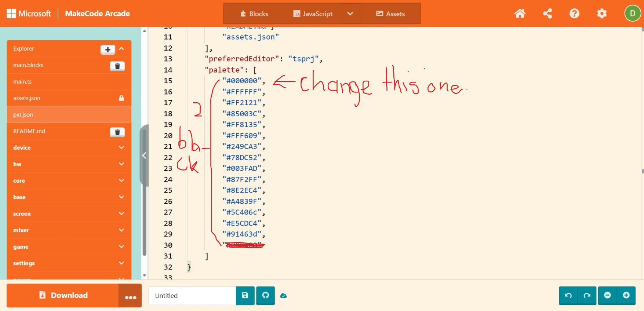Click the "#85003C" palette value
The width and height of the screenshot is (644, 311).
pyautogui.click(x=242, y=114)
